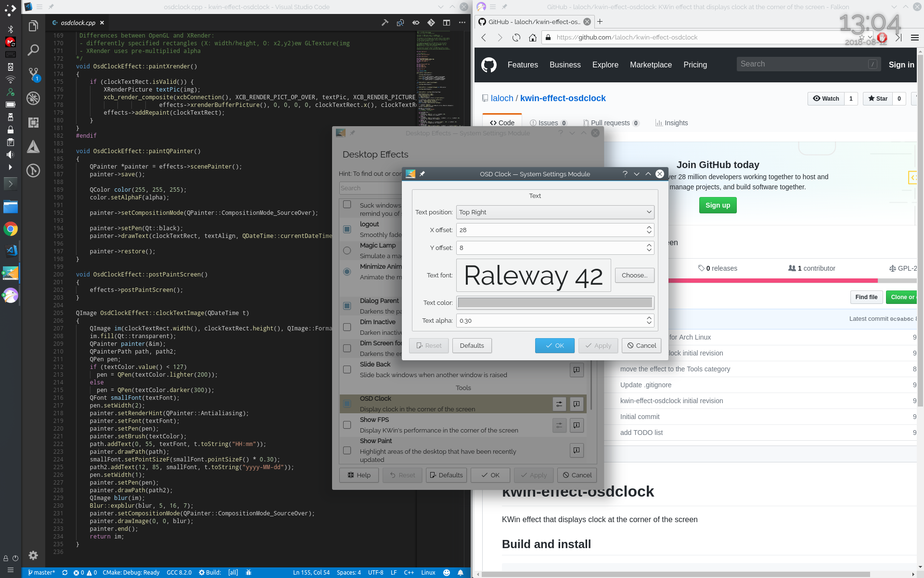The height and width of the screenshot is (578, 924).
Task: Select the Minimize Animation radio button
Action: [347, 272]
